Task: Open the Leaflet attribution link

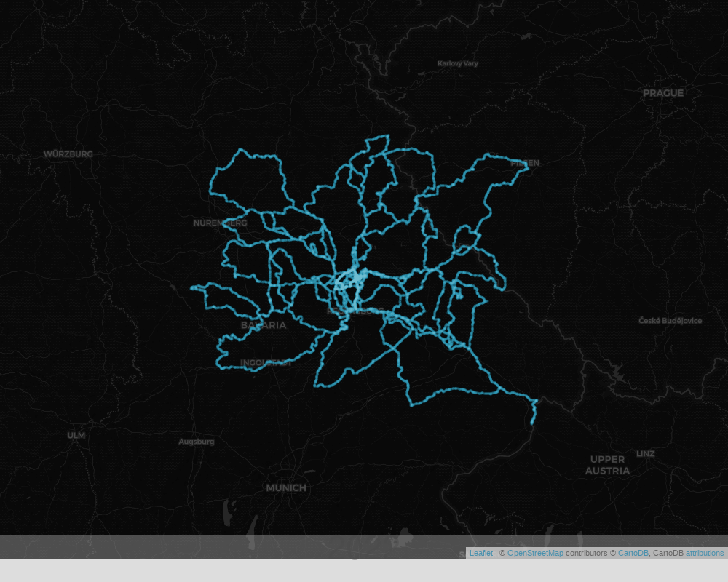Action: coord(480,553)
